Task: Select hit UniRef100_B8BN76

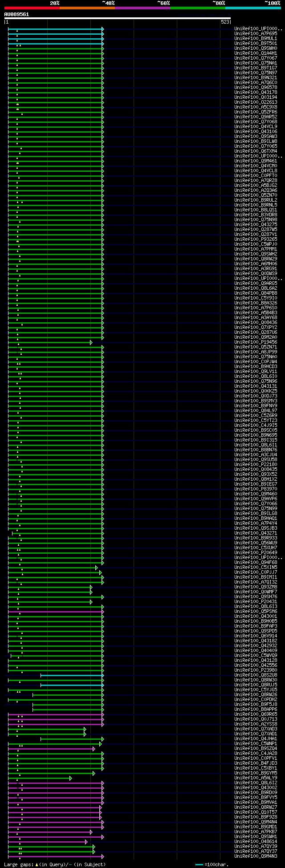Action: (x=256, y=450)
